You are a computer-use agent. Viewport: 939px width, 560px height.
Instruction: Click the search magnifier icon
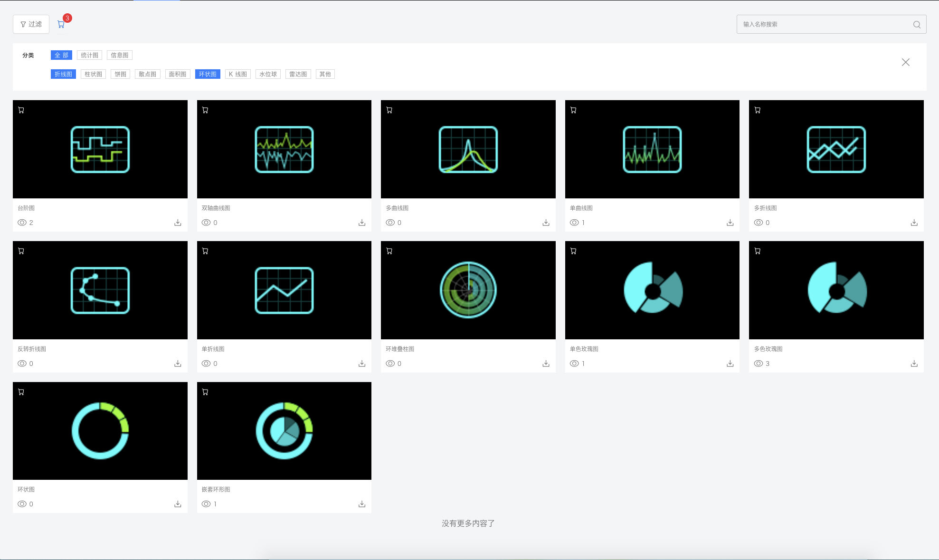917,25
